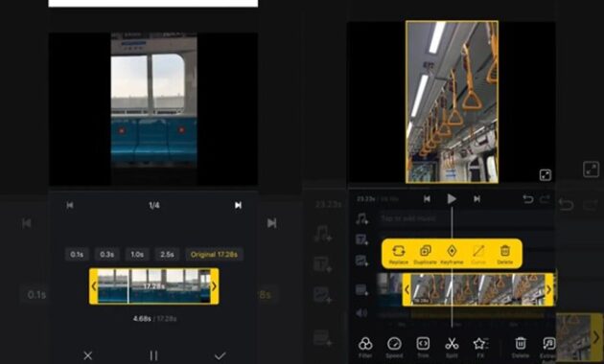Select the 2.5s duration preset
Viewport: 604px width, 364px height.
167,255
